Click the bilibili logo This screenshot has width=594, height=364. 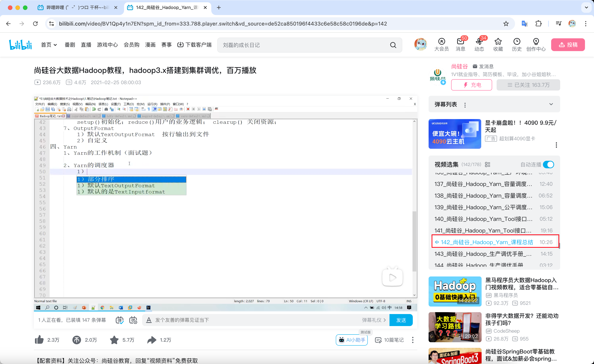20,45
